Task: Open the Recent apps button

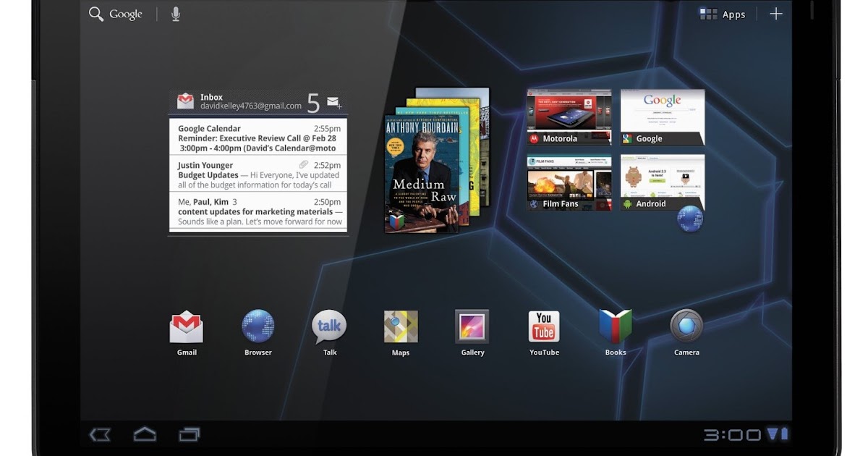Action: tap(190, 434)
